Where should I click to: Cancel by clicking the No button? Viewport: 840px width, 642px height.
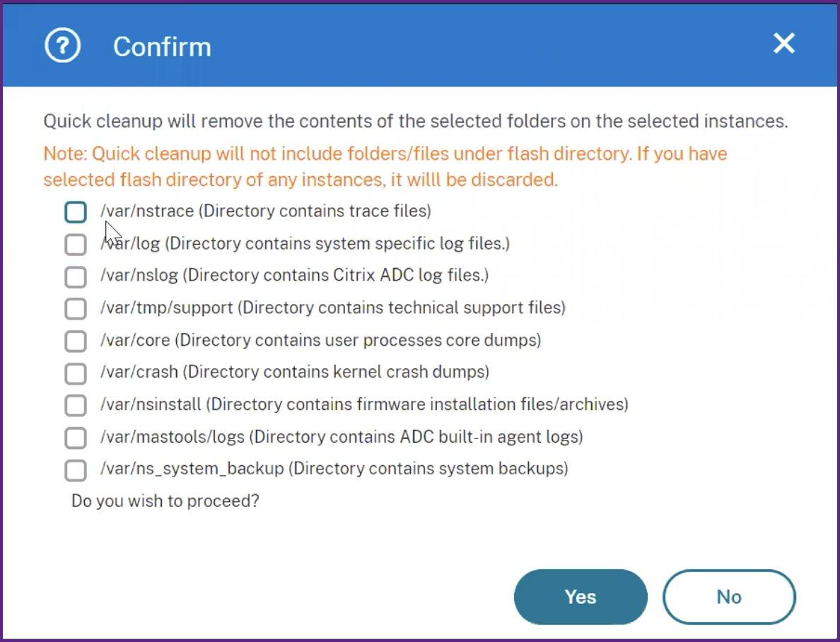[729, 597]
